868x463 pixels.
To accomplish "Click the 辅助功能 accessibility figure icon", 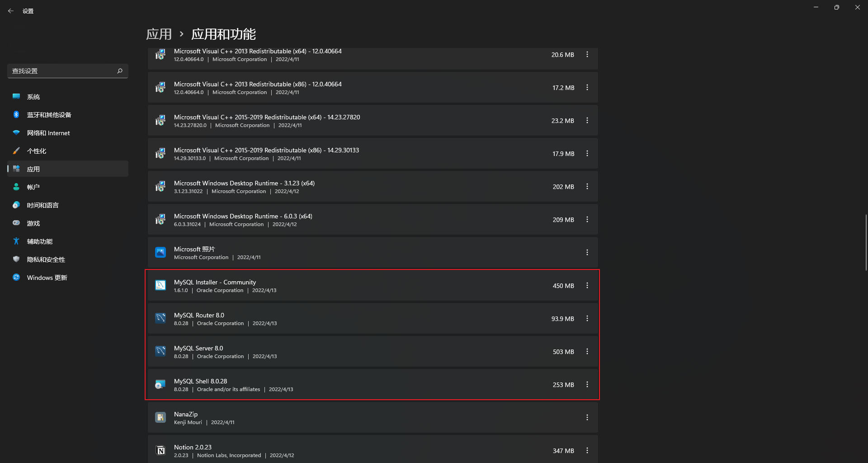I will pos(16,241).
